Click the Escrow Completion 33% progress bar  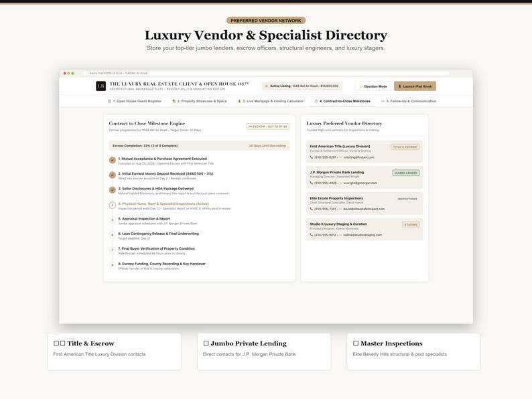[199, 146]
